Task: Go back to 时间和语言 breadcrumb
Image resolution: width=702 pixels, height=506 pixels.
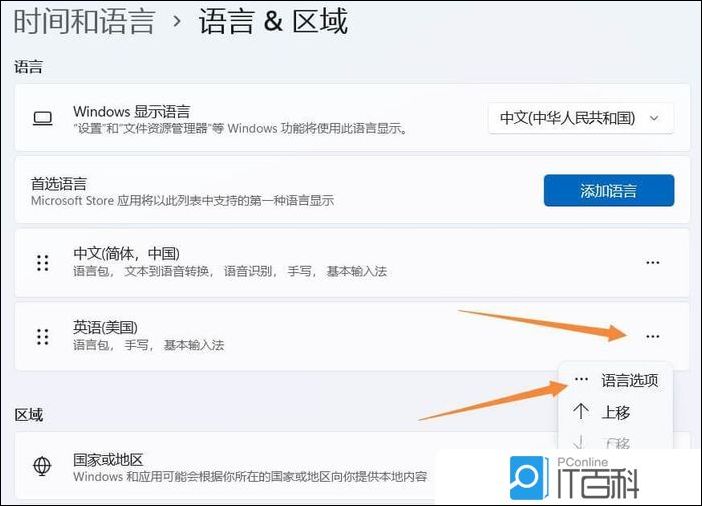Action: click(84, 21)
